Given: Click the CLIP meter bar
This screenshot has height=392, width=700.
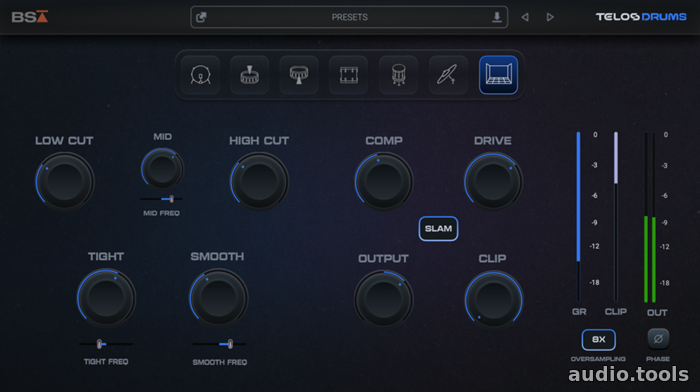Looking at the screenshot, I should click(616, 217).
